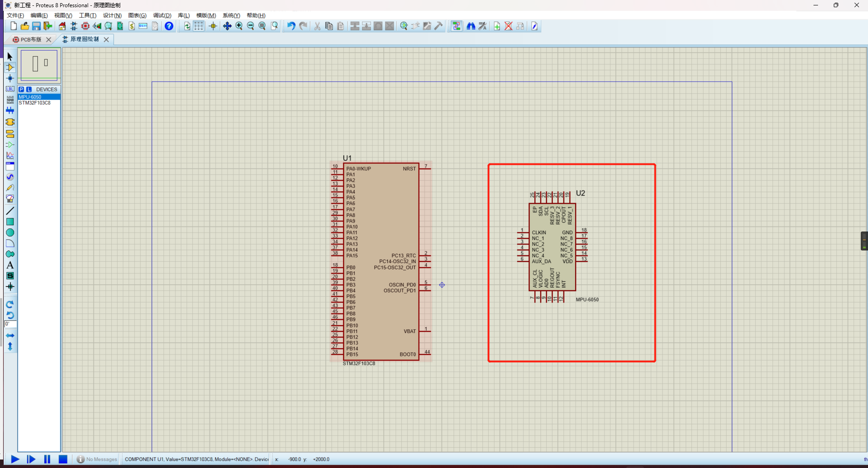Toggle Wire Autorouter
Image resolution: width=868 pixels, height=468 pixels.
click(456, 26)
